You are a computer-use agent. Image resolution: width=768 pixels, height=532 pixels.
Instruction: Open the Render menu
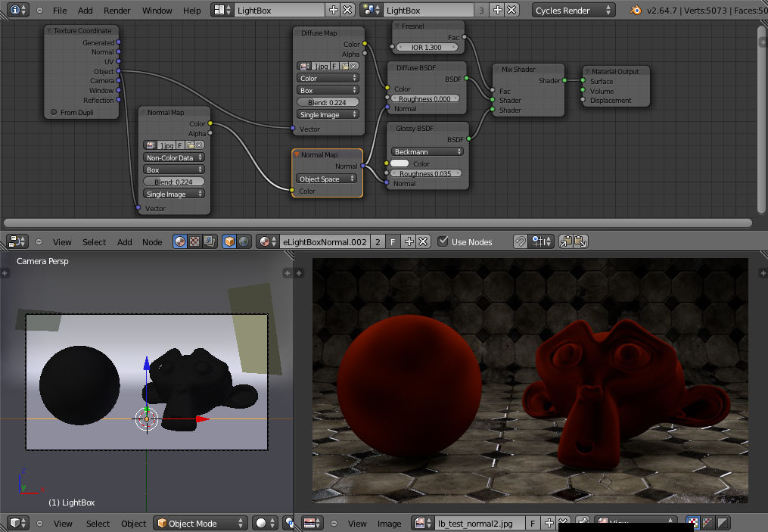point(117,11)
